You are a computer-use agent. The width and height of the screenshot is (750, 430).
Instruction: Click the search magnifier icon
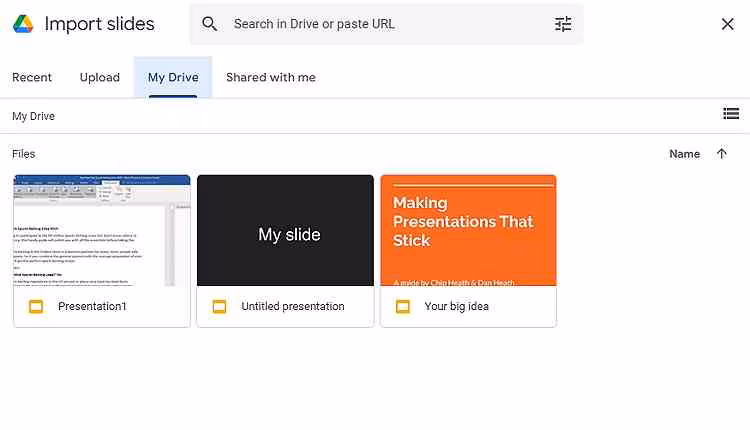tap(209, 24)
